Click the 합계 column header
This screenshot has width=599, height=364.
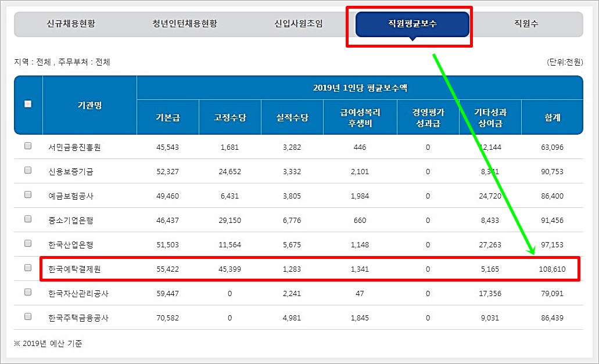point(553,117)
